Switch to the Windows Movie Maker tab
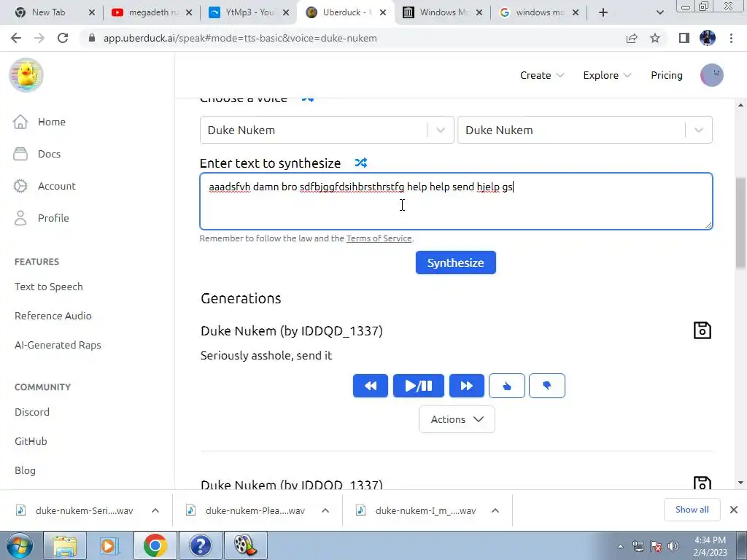Screen dimensions: 747x560 click(x=436, y=12)
